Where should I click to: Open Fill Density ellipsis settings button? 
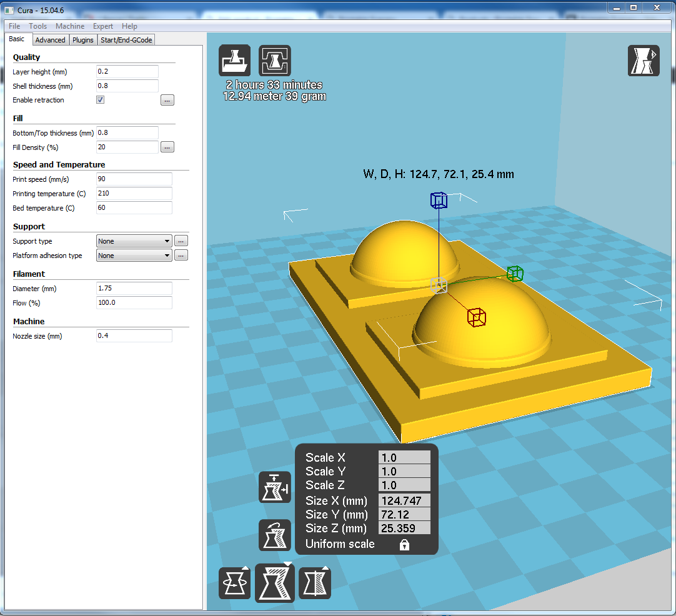coord(167,147)
